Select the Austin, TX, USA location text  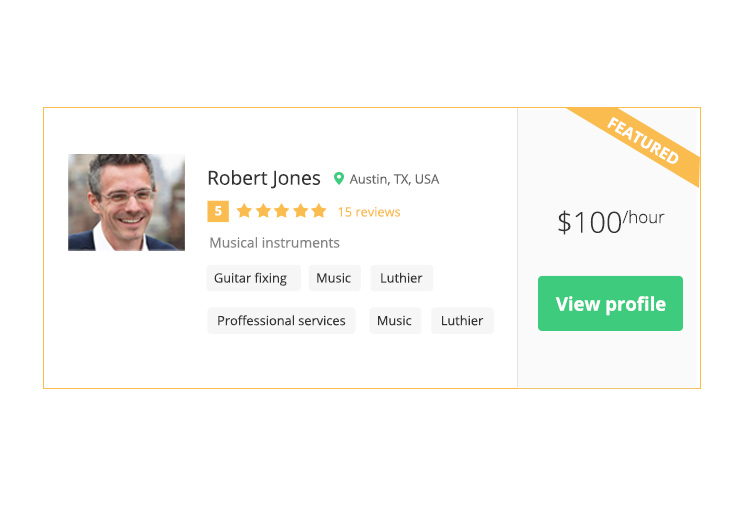point(394,179)
